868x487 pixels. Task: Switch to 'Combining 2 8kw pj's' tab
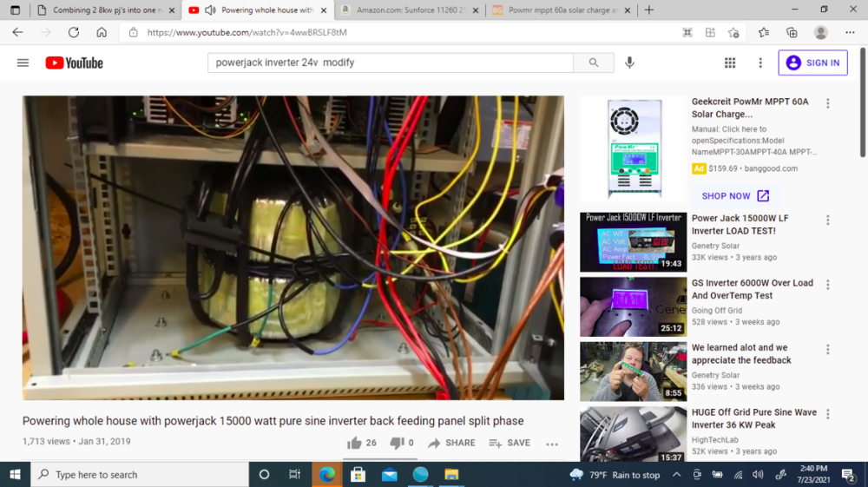106,10
